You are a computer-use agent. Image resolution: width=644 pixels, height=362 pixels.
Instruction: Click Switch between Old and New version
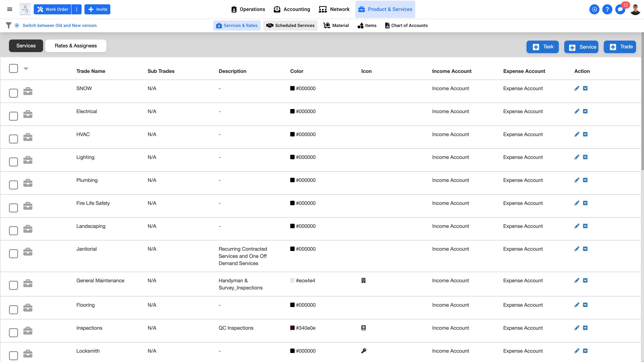[x=59, y=25]
